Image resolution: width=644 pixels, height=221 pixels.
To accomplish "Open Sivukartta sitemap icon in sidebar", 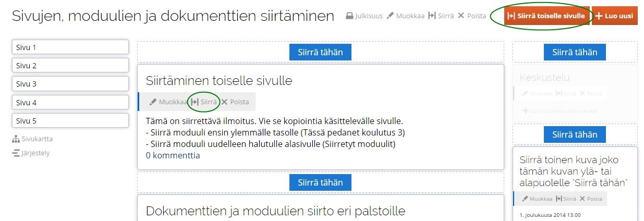I will [16, 139].
